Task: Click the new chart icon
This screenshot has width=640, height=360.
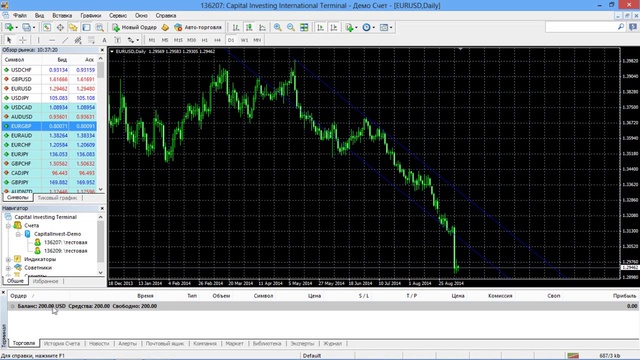Action: (x=9, y=27)
